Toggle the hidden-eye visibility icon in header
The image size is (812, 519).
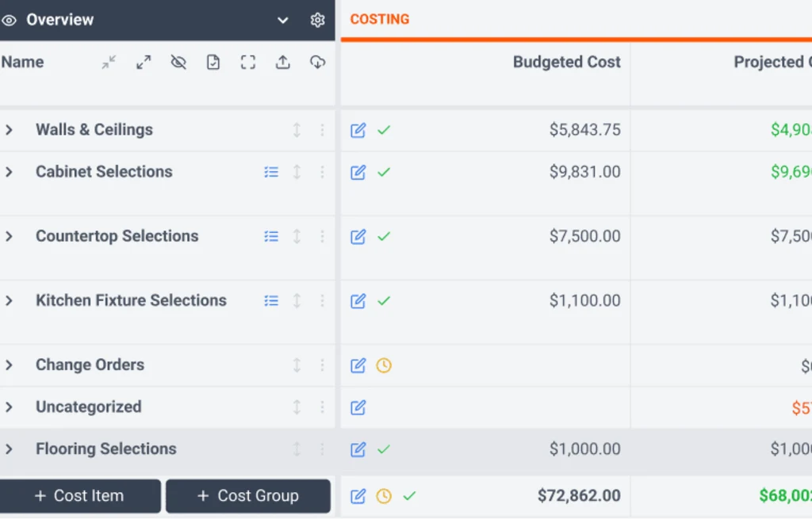click(178, 63)
